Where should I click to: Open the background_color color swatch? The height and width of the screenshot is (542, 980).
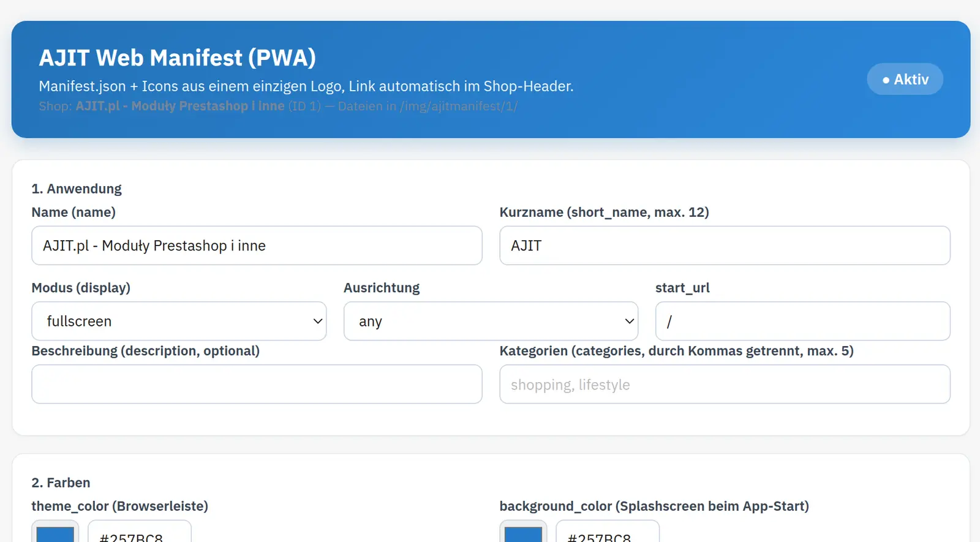coord(523,532)
